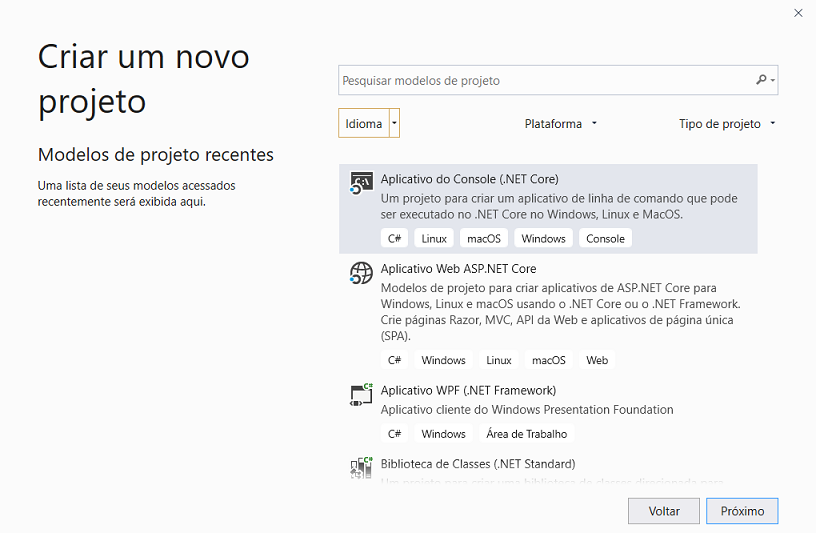The height and width of the screenshot is (533, 816).
Task: Click the Voltar button
Action: [664, 511]
